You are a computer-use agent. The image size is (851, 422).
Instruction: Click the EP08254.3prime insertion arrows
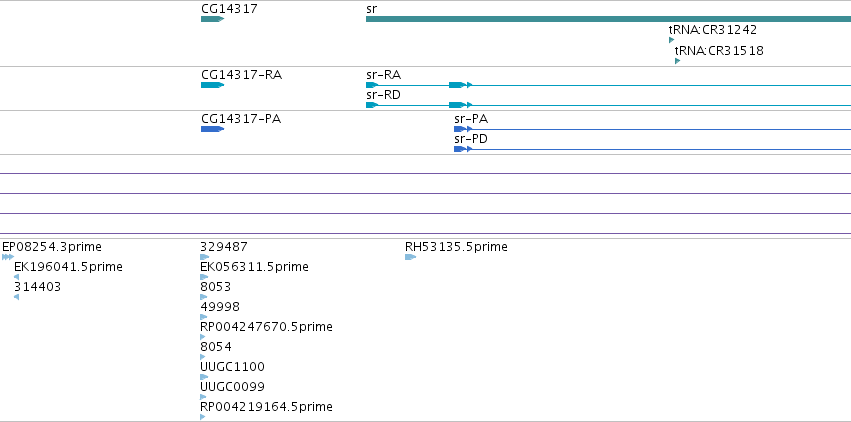tap(8, 257)
